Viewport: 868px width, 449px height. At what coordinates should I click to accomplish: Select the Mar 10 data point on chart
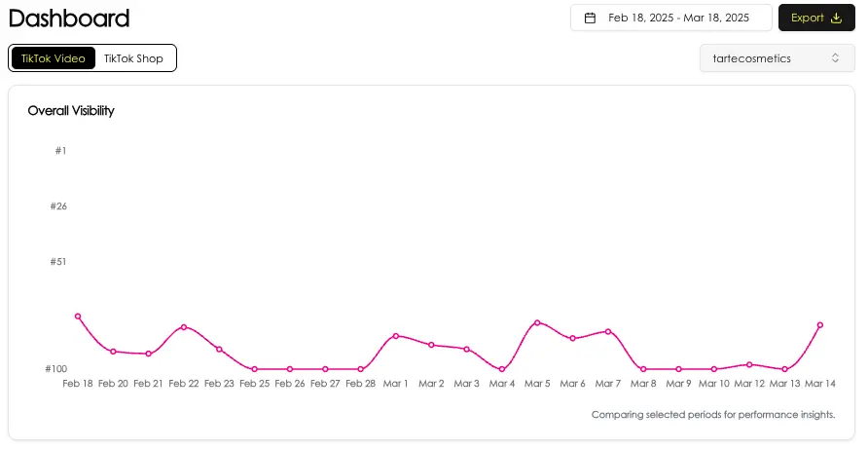pyautogui.click(x=714, y=369)
